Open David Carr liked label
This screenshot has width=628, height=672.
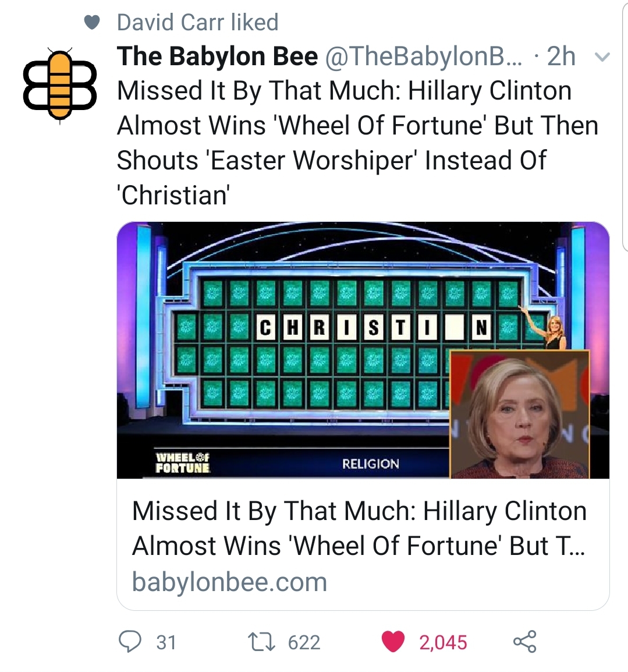point(198,22)
